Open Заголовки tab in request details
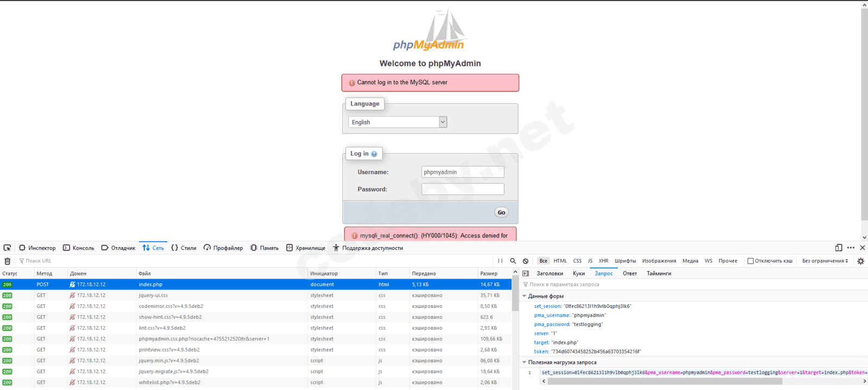This screenshot has width=868, height=390. [x=550, y=274]
